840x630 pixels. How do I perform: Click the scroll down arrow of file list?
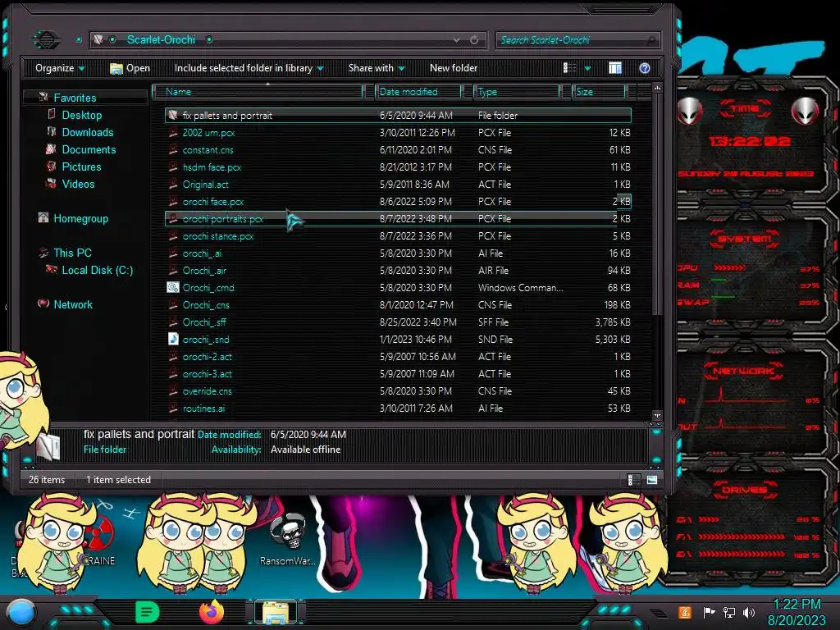[x=657, y=415]
